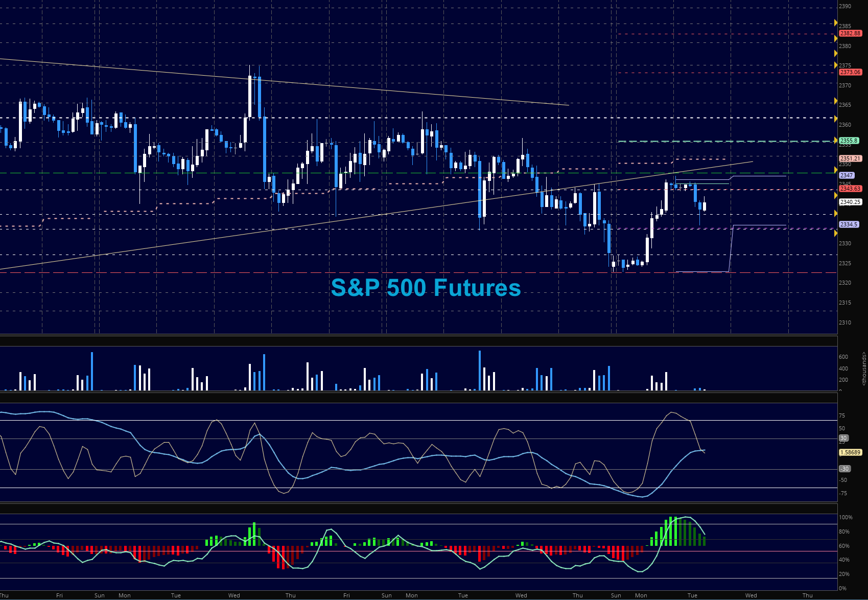The height and width of the screenshot is (600, 868).
Task: Click the purple 2334.5 price label
Action: point(849,224)
